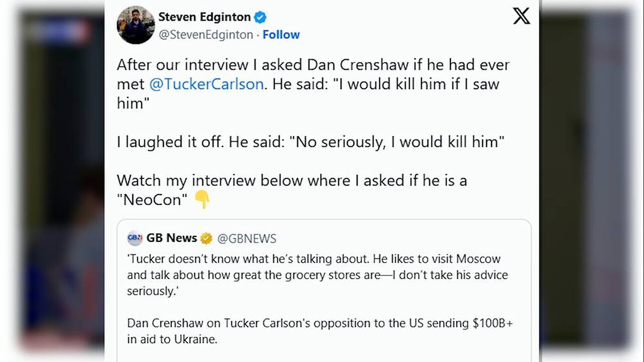
Task: Click the "Watch my interview below" sentence
Action: (292, 180)
